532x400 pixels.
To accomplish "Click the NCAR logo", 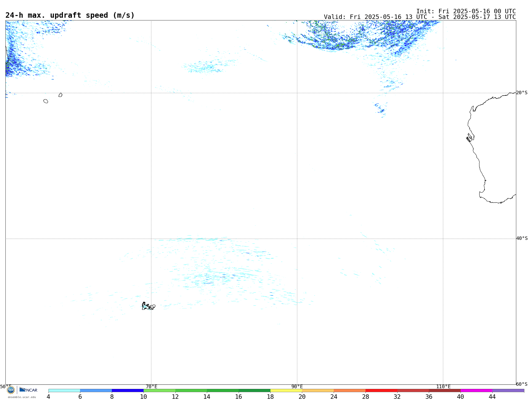I will coord(28,390).
